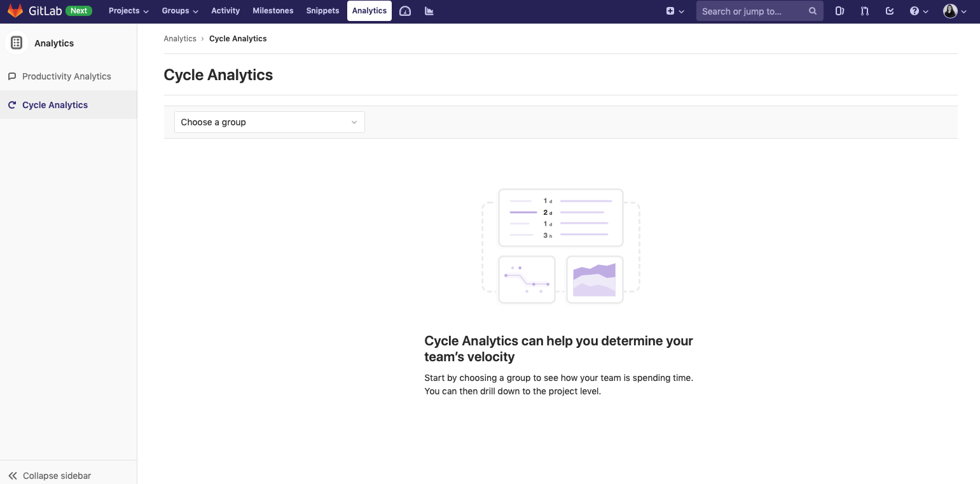The width and height of the screenshot is (980, 484).
Task: Open the new item plus dropdown
Action: [x=675, y=11]
